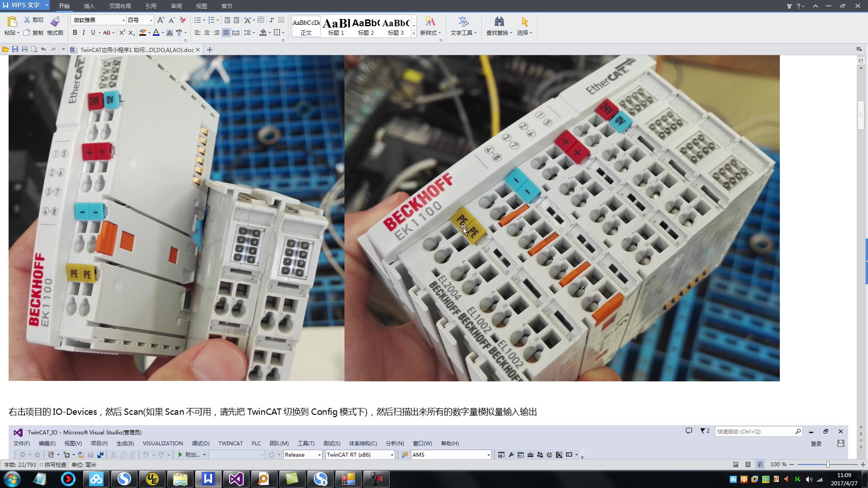
Task: Increase font size with A+ icon
Action: coord(160,20)
